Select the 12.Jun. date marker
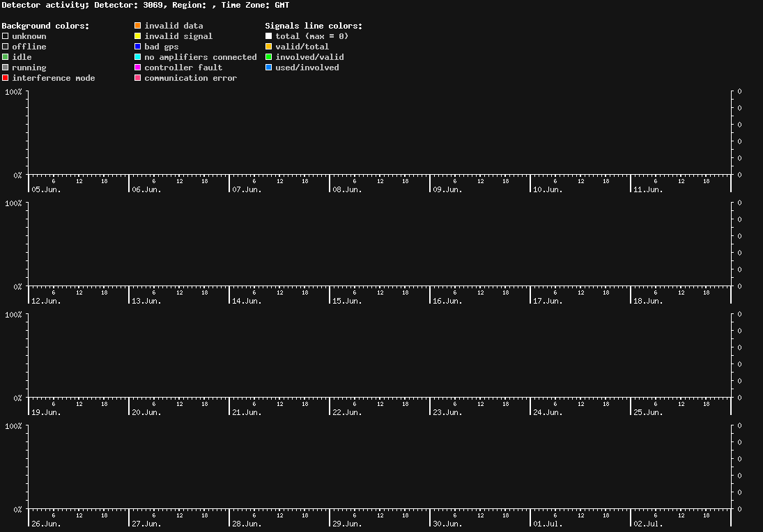This screenshot has height=532, width=763. pyautogui.click(x=46, y=301)
